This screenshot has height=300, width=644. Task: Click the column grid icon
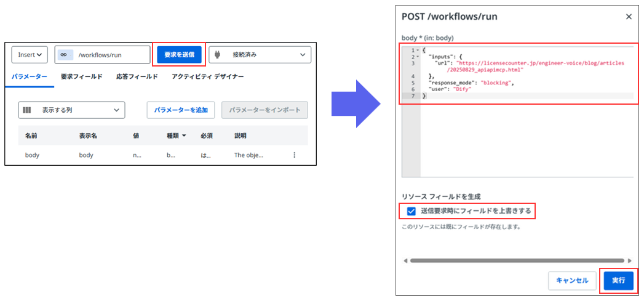(27, 110)
